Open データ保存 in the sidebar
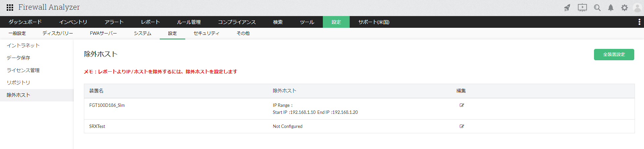Image resolution: width=644 pixels, height=149 pixels. point(18,58)
